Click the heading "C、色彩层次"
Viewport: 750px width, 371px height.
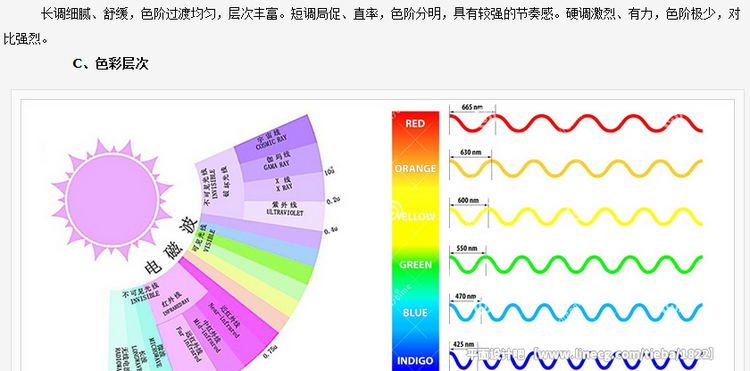[110, 64]
